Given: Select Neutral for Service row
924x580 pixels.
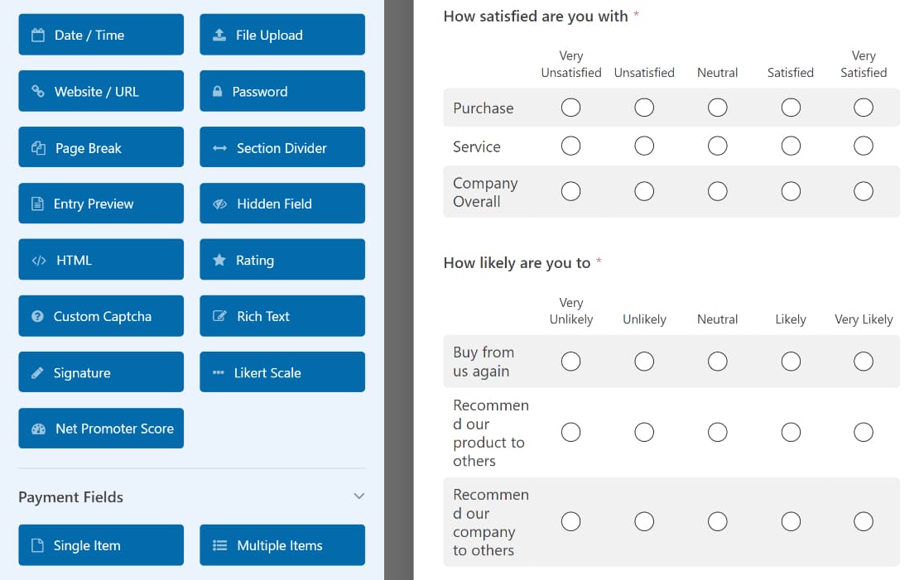Looking at the screenshot, I should point(717,146).
